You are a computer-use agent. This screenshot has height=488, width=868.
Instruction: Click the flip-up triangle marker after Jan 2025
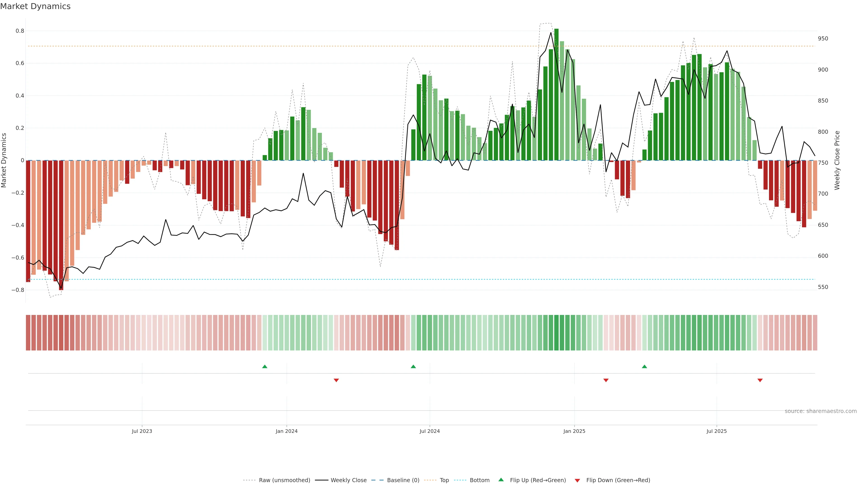[x=644, y=366]
